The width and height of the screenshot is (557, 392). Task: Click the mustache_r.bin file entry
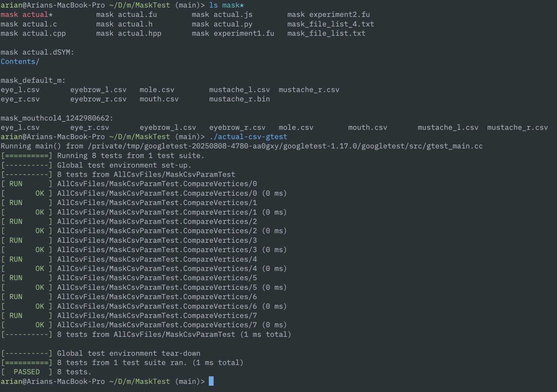click(x=239, y=99)
